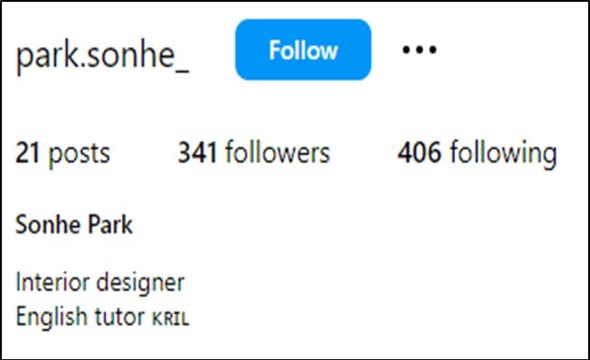Click the word posts in stats row

point(79,155)
